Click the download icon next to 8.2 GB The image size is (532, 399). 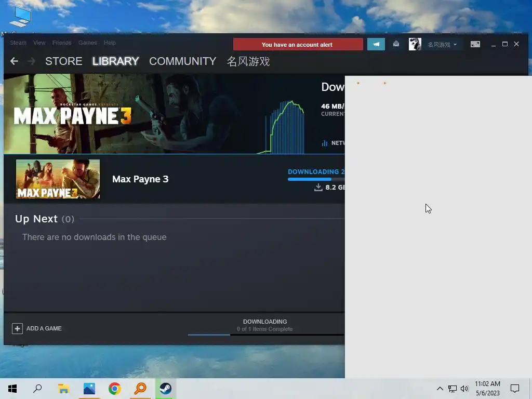tap(318, 187)
